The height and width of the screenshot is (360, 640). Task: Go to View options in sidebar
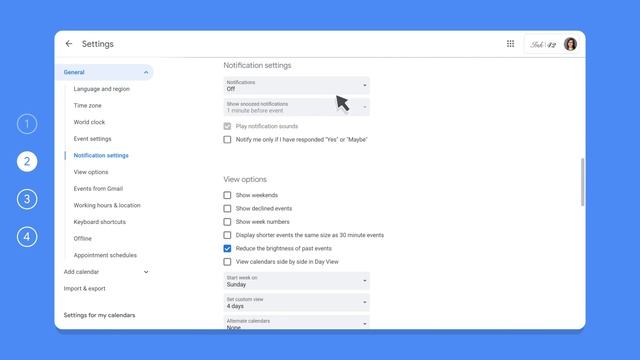(91, 172)
